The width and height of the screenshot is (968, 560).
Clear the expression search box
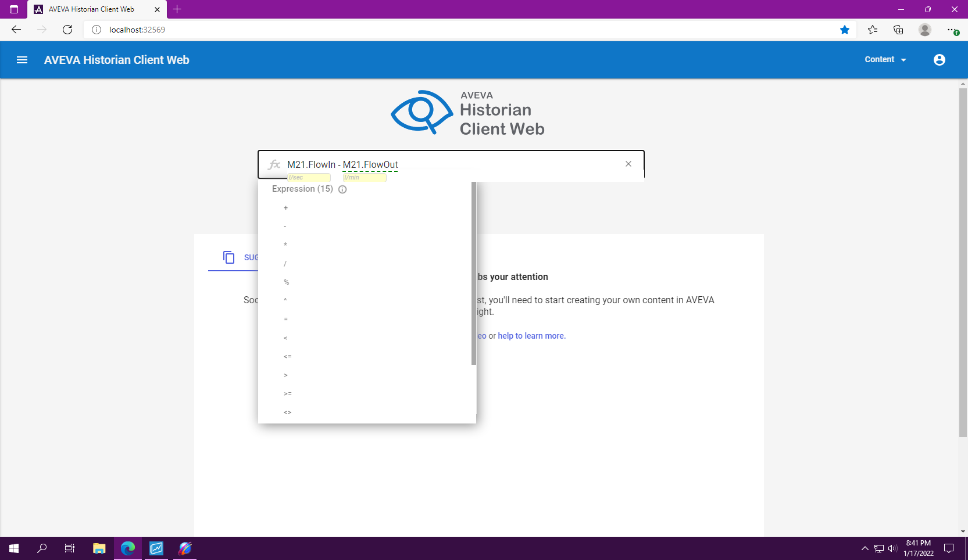tap(628, 164)
